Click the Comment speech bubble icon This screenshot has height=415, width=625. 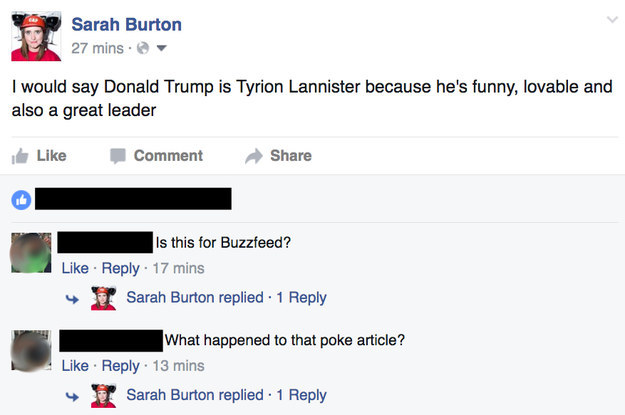[x=117, y=156]
